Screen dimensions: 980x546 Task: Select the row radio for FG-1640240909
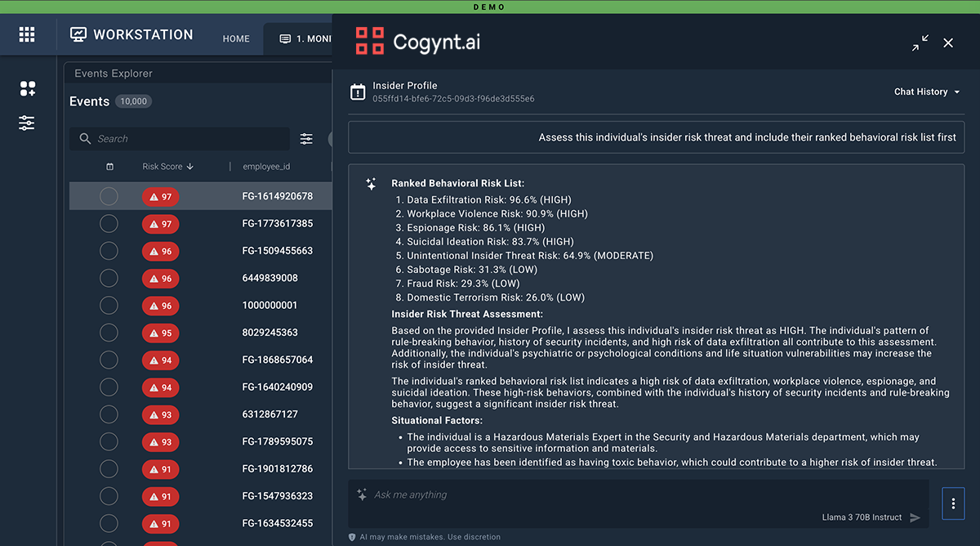(x=109, y=387)
